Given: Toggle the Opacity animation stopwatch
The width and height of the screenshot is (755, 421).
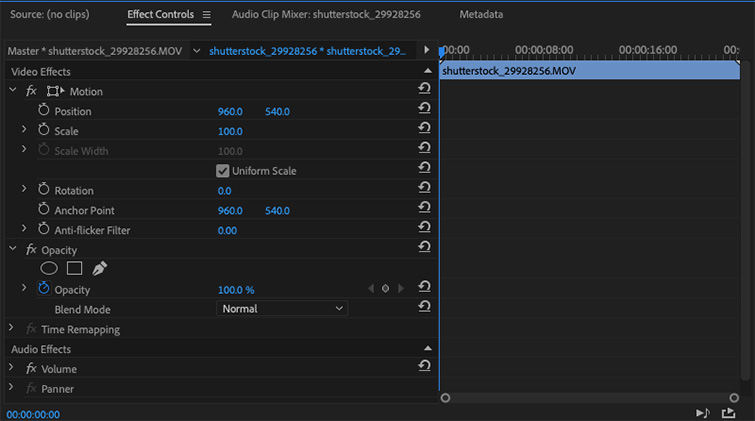Looking at the screenshot, I should coord(43,289).
